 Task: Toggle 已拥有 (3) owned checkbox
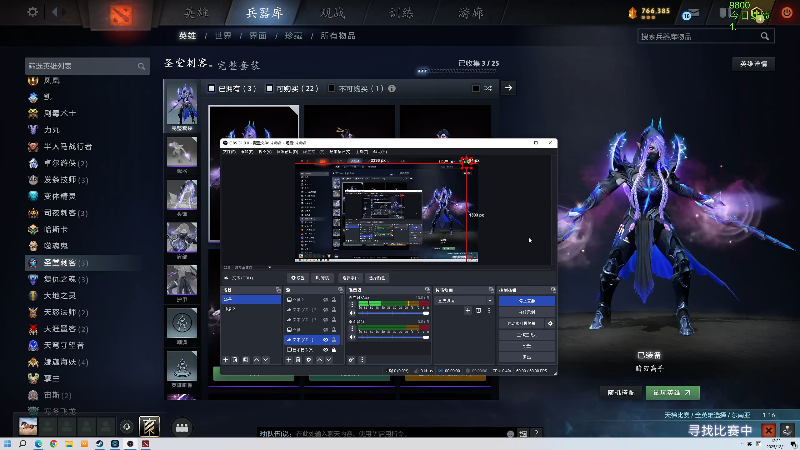[x=211, y=89]
